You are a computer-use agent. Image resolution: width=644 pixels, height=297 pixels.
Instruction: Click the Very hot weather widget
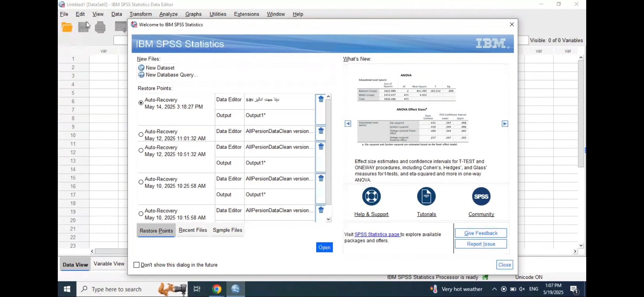click(457, 289)
